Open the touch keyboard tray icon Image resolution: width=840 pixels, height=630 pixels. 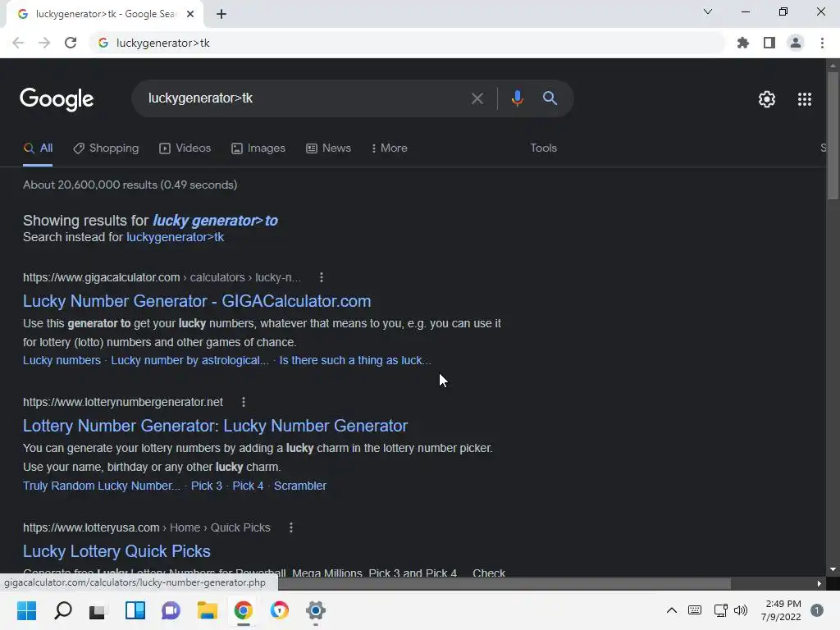[x=695, y=610]
